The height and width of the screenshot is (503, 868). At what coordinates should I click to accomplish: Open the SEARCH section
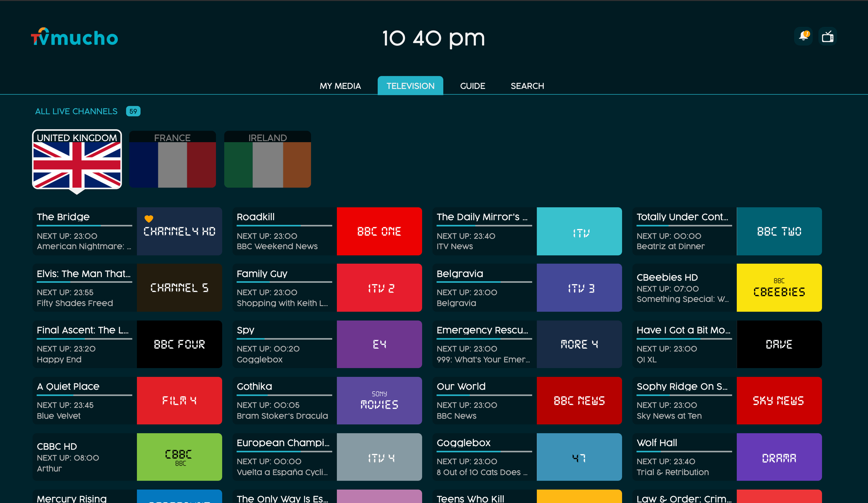click(527, 86)
